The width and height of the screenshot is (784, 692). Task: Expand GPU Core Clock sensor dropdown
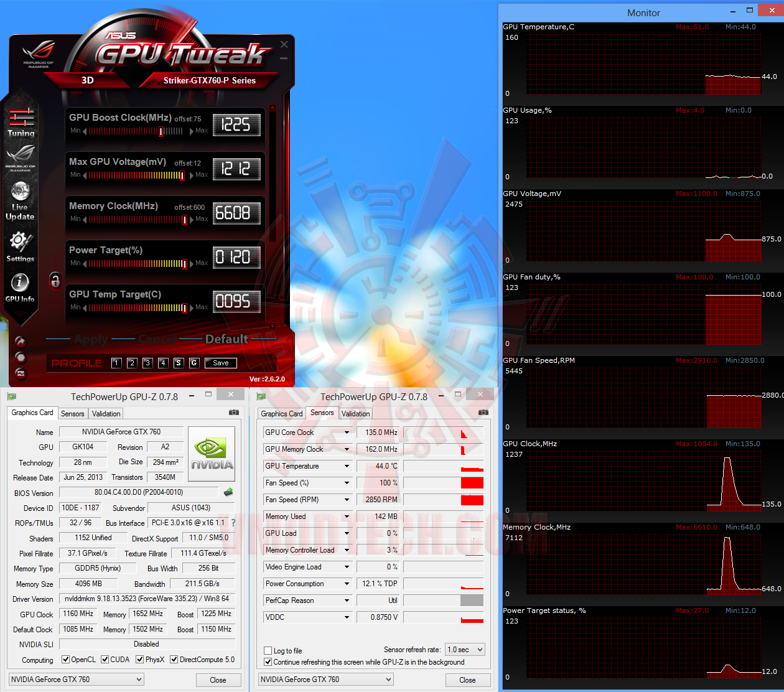pyautogui.click(x=347, y=432)
